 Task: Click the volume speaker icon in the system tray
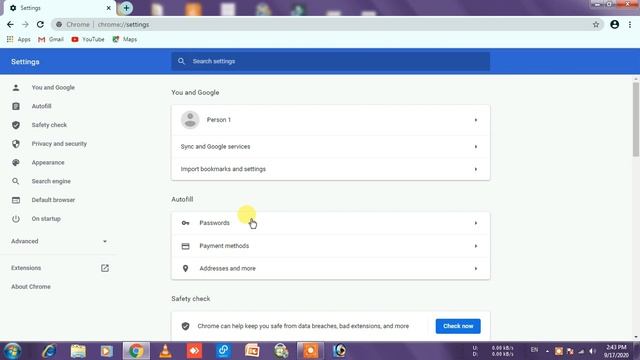(592, 351)
